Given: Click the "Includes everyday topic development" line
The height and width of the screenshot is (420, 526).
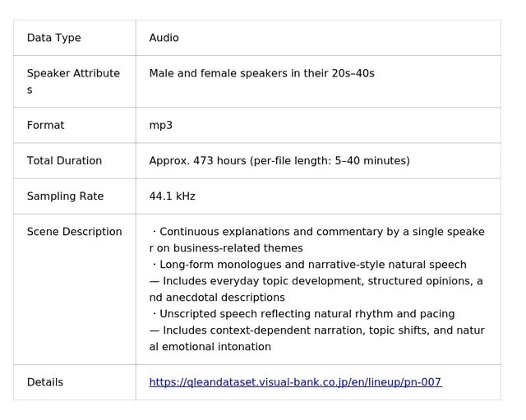Looking at the screenshot, I should [x=316, y=281].
